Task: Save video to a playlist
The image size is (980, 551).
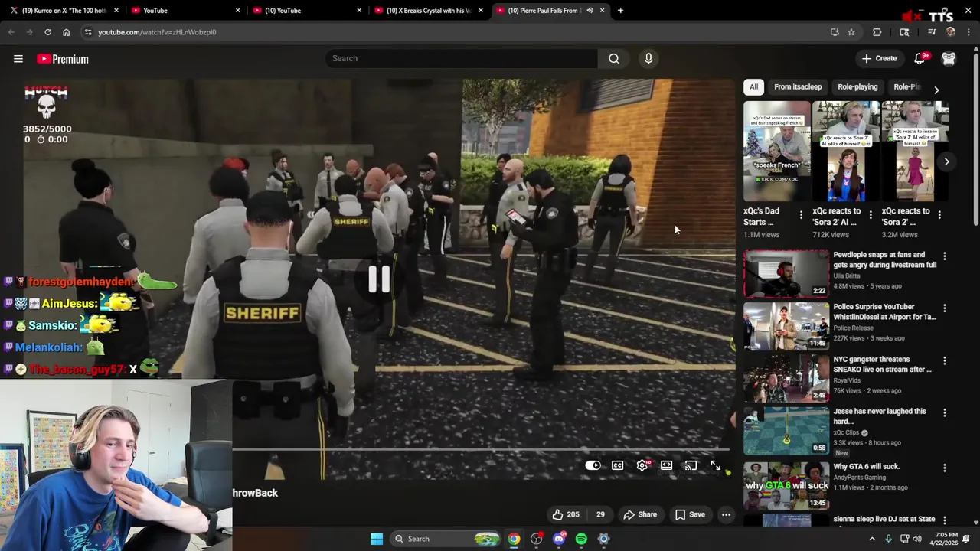Action: point(690,514)
